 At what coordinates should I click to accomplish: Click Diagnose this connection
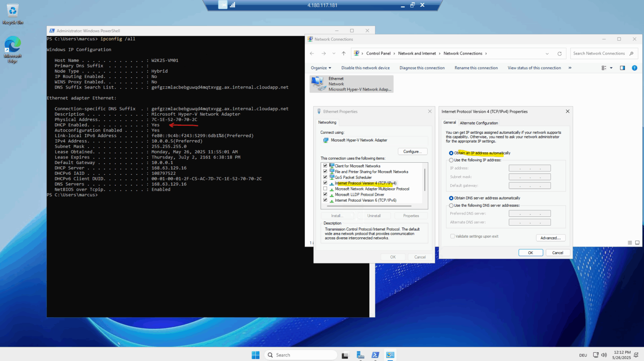tap(422, 68)
